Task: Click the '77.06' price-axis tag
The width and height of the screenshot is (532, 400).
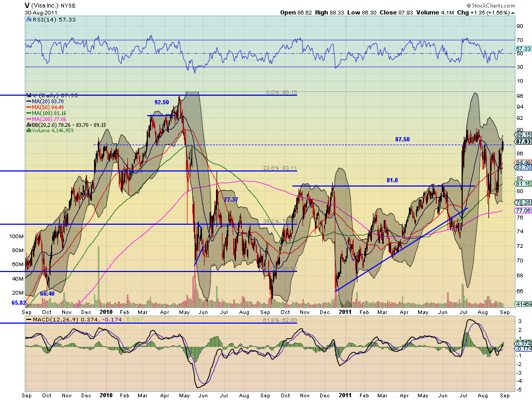Action: [x=523, y=211]
